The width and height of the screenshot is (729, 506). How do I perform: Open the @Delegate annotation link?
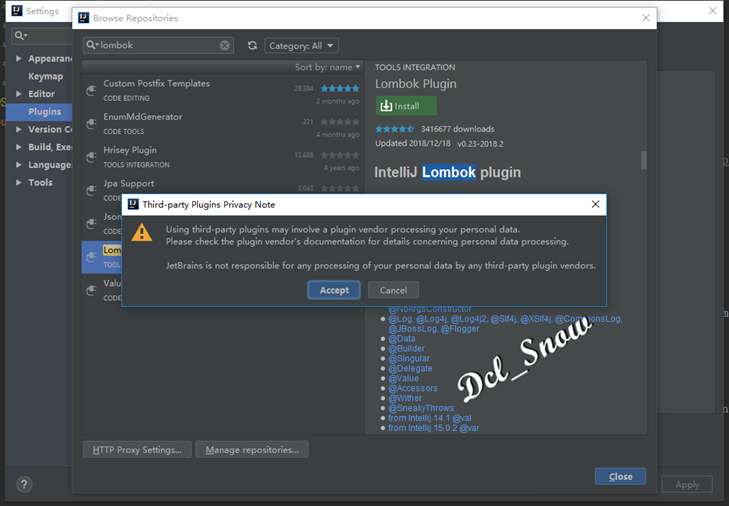coord(410,368)
